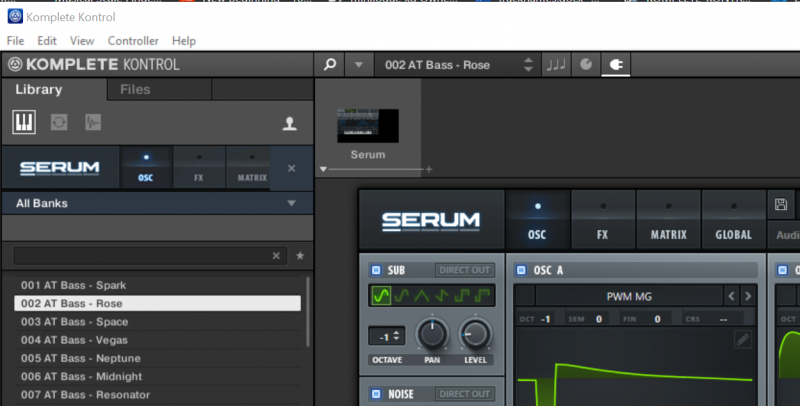The image size is (800, 406).
Task: Select preset 005 AT Bass - Neptune
Action: [x=157, y=358]
